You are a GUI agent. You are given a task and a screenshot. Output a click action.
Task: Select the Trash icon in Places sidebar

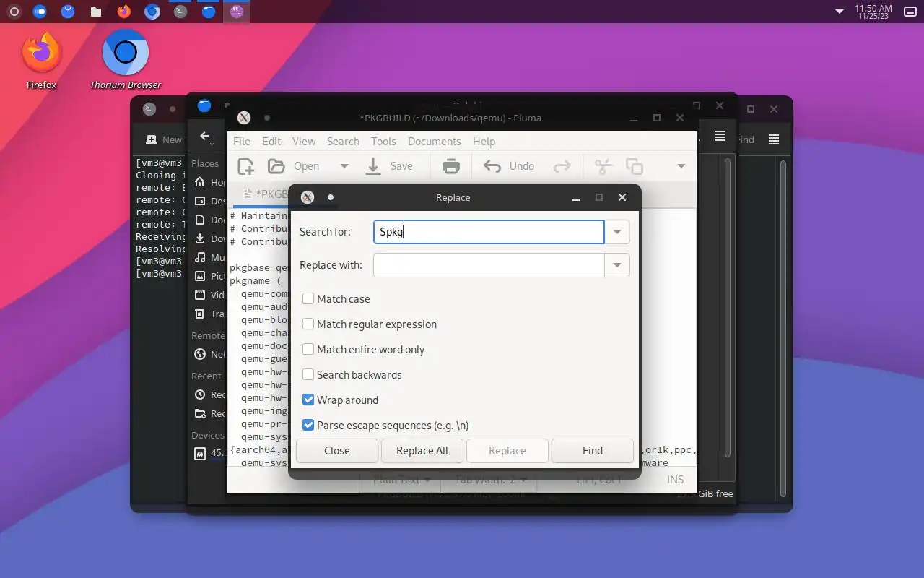click(200, 314)
